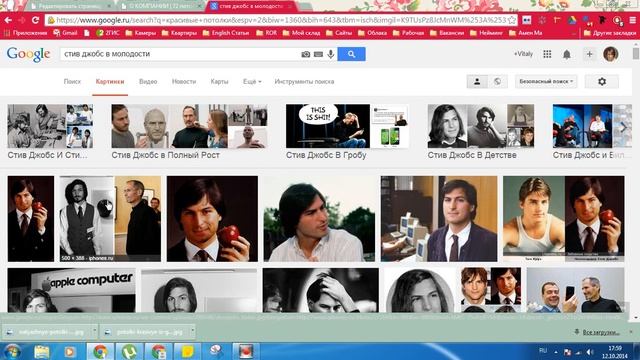The width and height of the screenshot is (640, 360).
Task: Open the Вакансии bookmarks folder
Action: click(447, 33)
